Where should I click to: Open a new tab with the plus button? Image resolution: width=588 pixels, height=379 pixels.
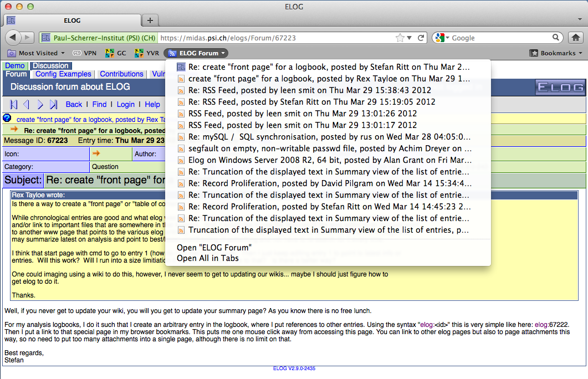point(150,21)
